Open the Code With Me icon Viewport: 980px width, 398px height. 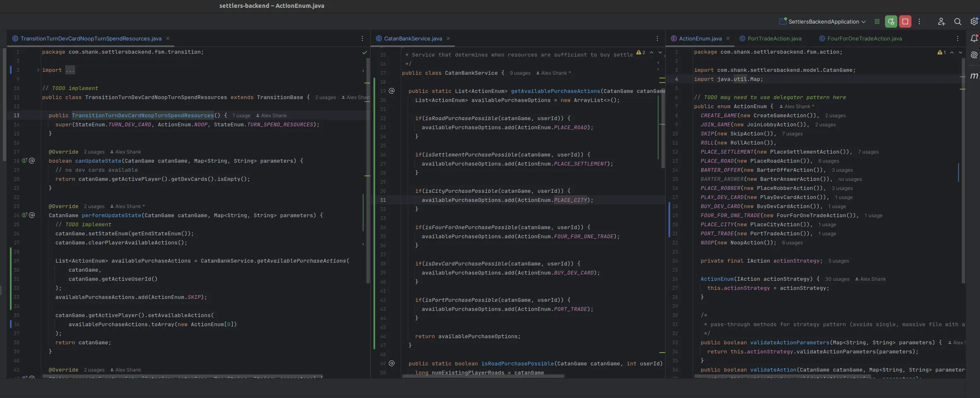click(941, 21)
